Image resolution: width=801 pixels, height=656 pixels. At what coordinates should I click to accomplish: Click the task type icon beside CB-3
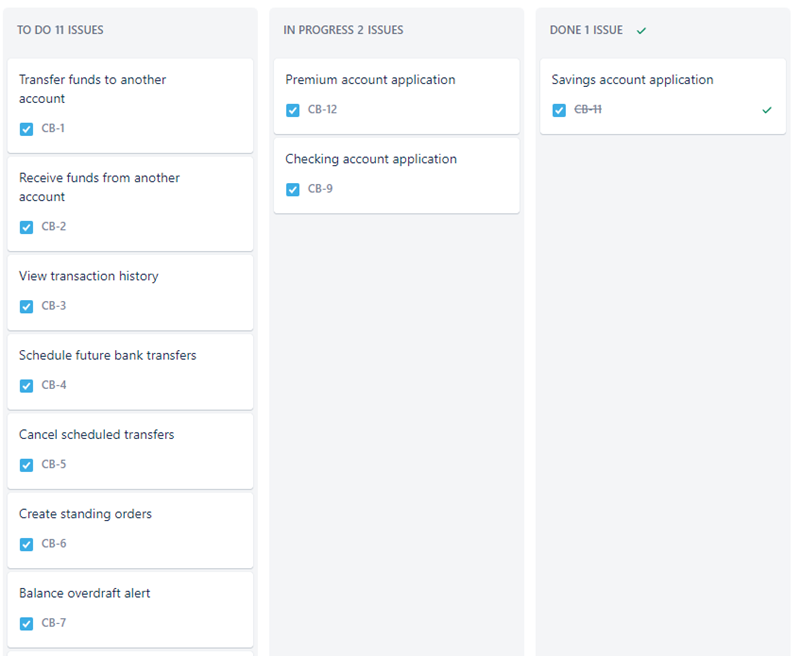tap(26, 306)
